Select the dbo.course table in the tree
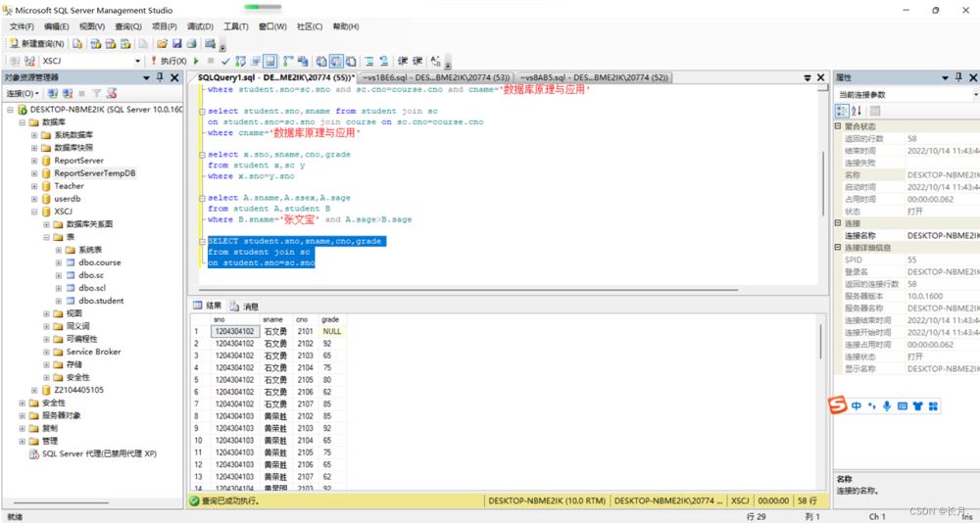Viewport: 980px width, 523px height. pos(100,262)
